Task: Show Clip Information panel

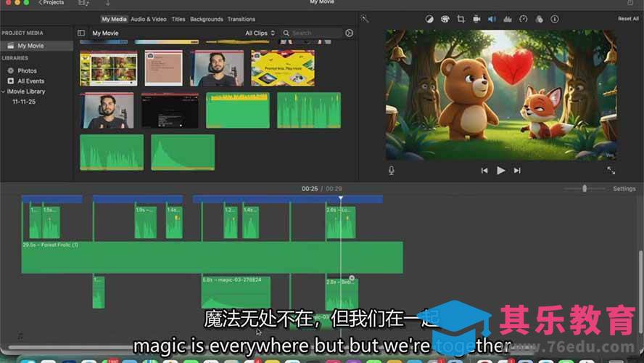Action: (x=555, y=19)
